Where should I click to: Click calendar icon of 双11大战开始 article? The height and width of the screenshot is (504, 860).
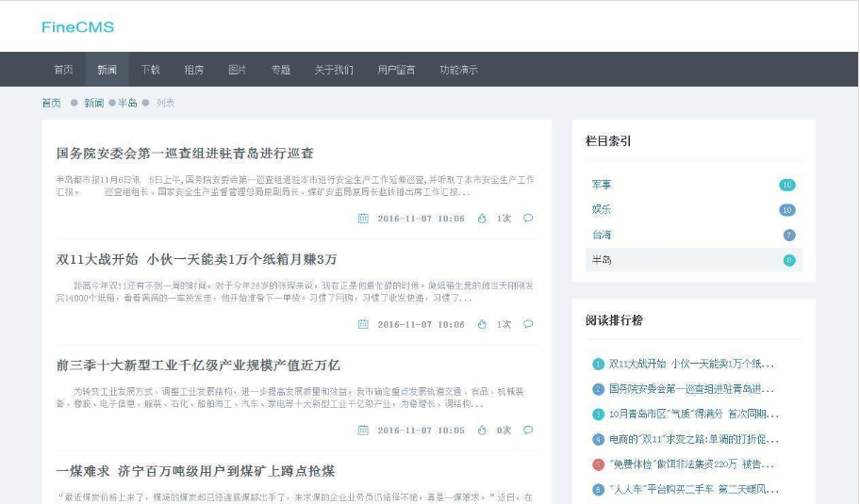pos(363,324)
